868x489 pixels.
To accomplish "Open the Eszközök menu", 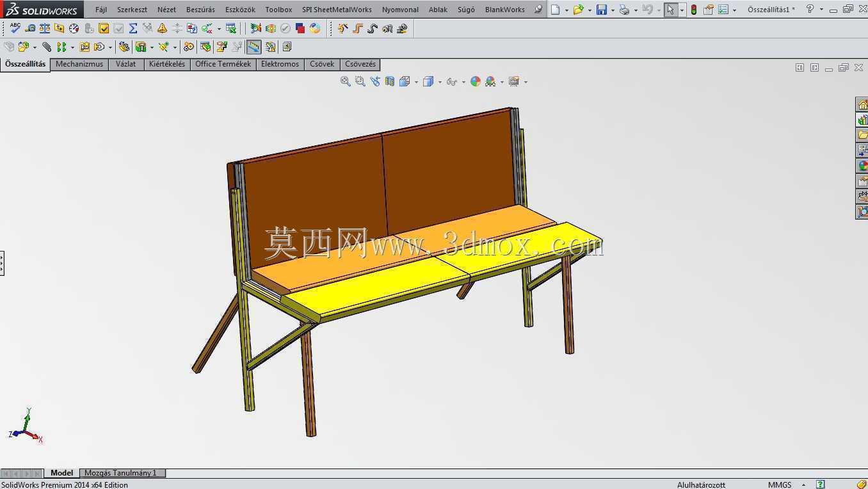I will pyautogui.click(x=240, y=10).
